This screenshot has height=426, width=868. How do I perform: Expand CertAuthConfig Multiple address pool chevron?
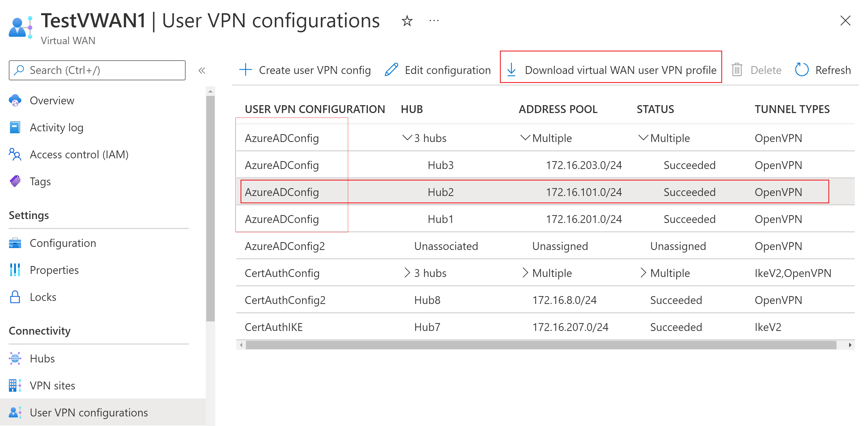click(525, 272)
